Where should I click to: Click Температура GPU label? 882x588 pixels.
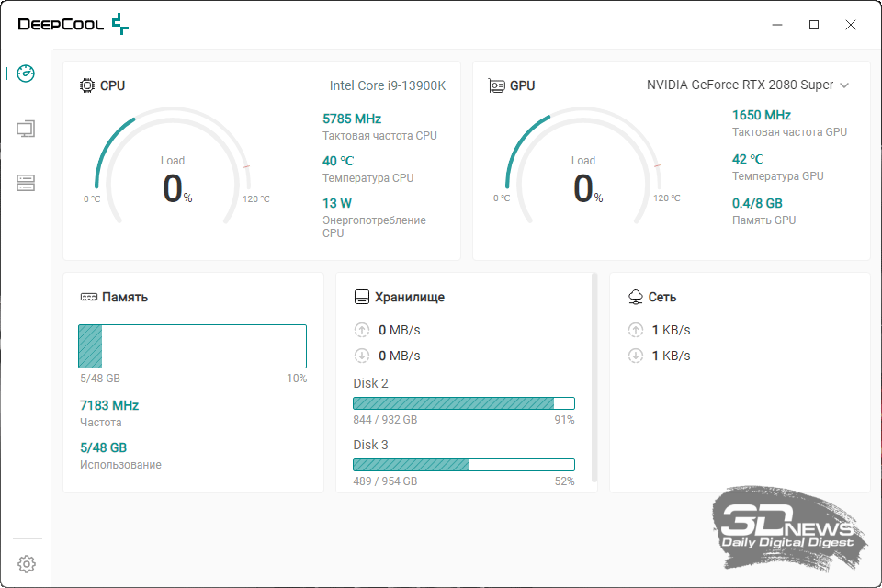coord(778,176)
